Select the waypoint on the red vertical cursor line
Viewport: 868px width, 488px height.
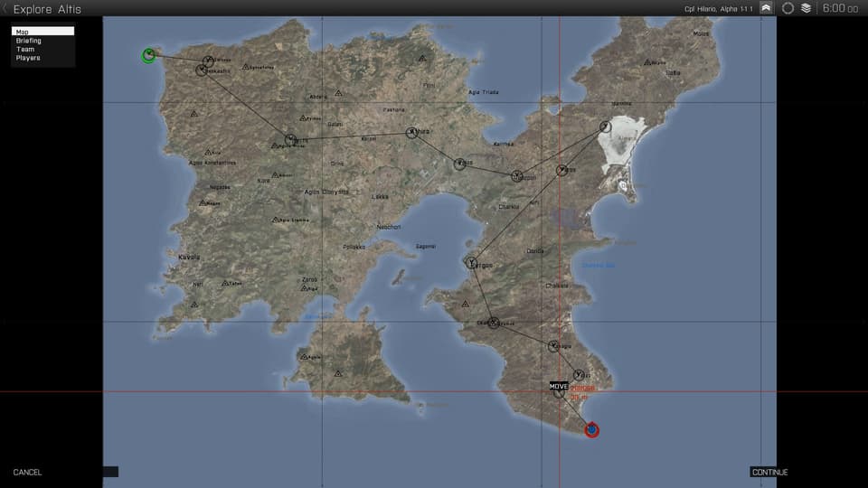click(561, 170)
